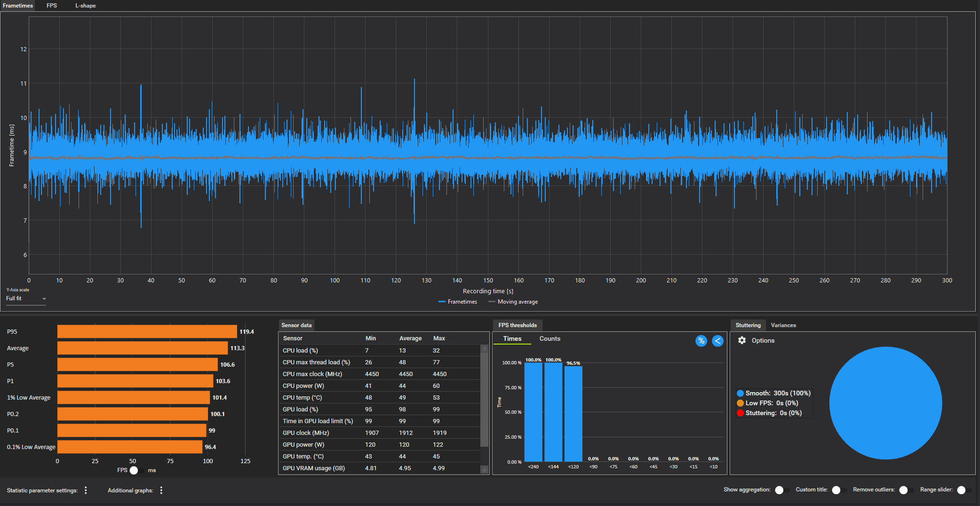Viewport: 980px width, 506px height.
Task: Select the GPU load (%) row
Action: click(380, 410)
